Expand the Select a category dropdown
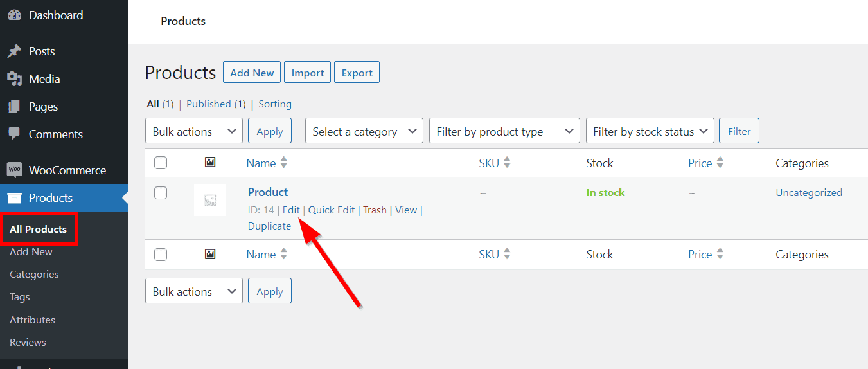The width and height of the screenshot is (868, 369). pos(364,131)
